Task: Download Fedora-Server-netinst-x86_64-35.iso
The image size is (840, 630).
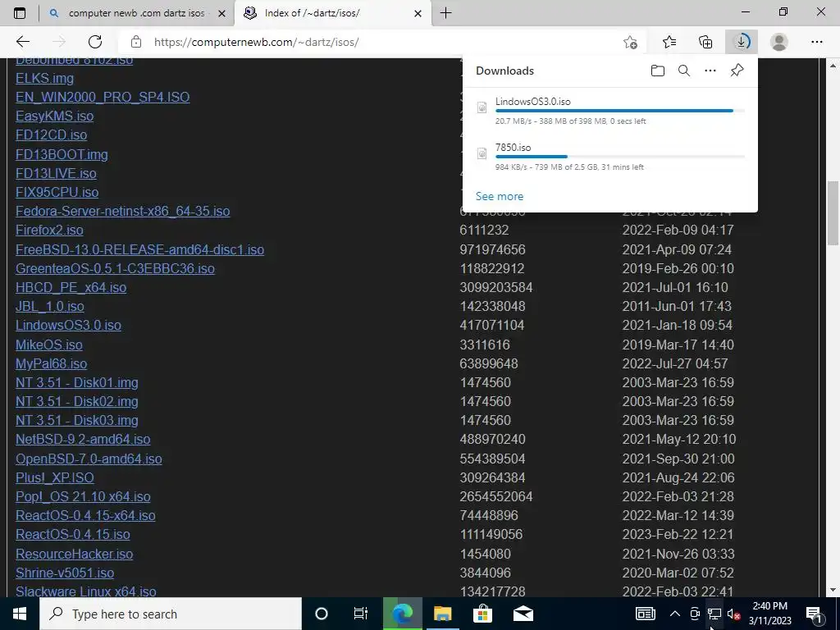Action: pos(123,211)
